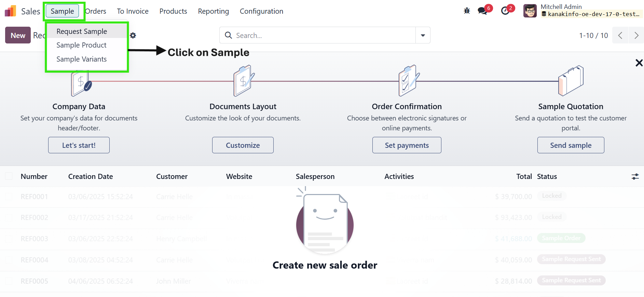Go to next page arrow

[x=636, y=35]
